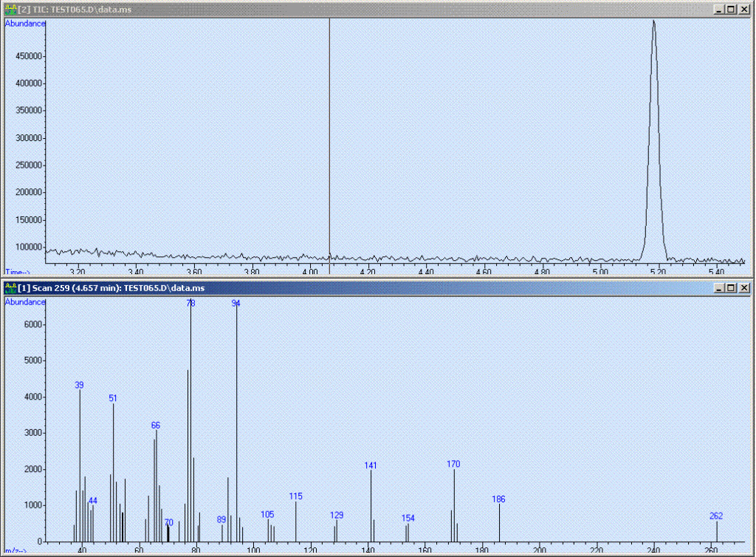Click the apex of the large chromatogram peak
Screen dimensions: 756x557
pos(653,21)
